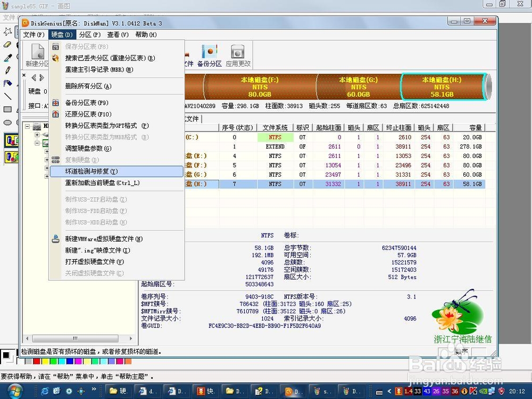Image resolution: width=532 pixels, height=399 pixels.
Task: Choose 搜索已丢失分区(重建分区表)
Action: 117,58
